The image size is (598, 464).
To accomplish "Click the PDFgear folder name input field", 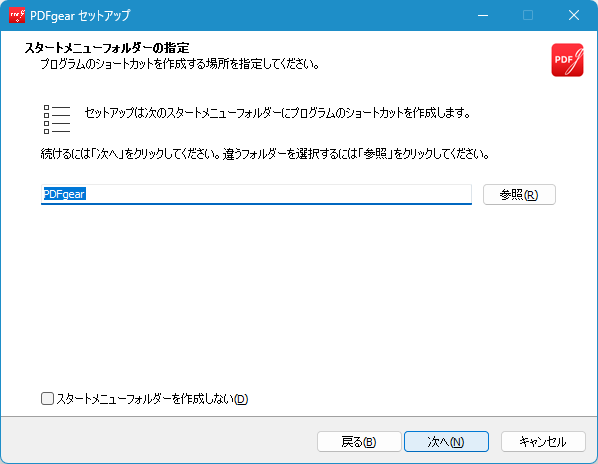I will point(256,194).
